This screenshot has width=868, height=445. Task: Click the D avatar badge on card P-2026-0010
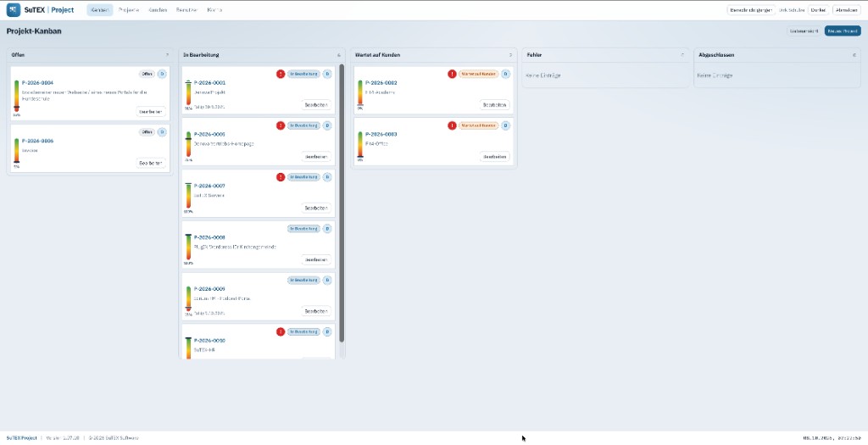[x=327, y=331]
